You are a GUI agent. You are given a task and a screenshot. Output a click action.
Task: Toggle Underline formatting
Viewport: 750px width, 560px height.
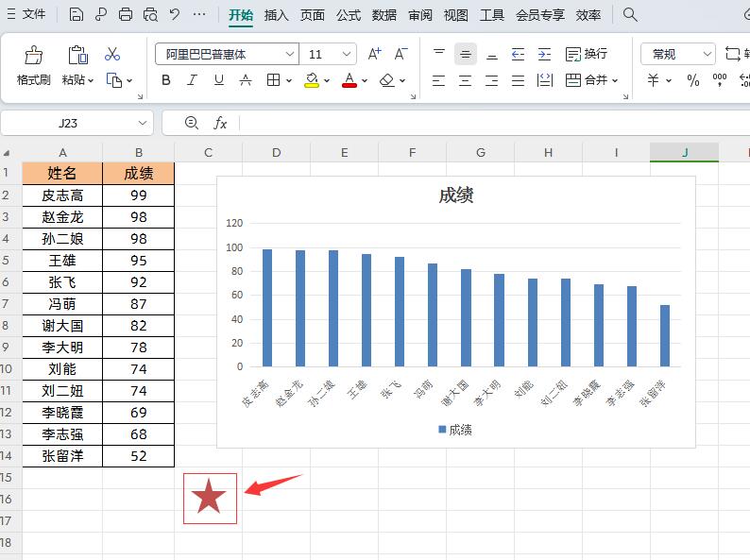[x=219, y=80]
